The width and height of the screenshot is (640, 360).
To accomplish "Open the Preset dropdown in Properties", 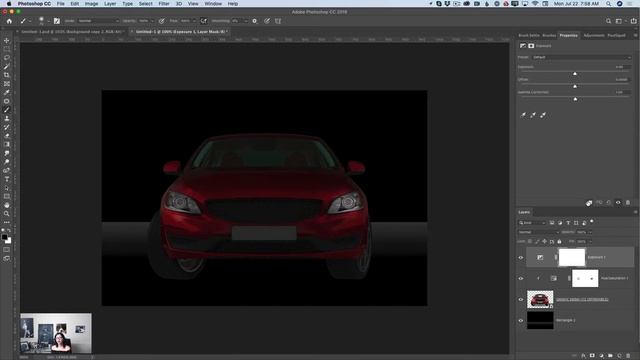I will click(x=582, y=57).
